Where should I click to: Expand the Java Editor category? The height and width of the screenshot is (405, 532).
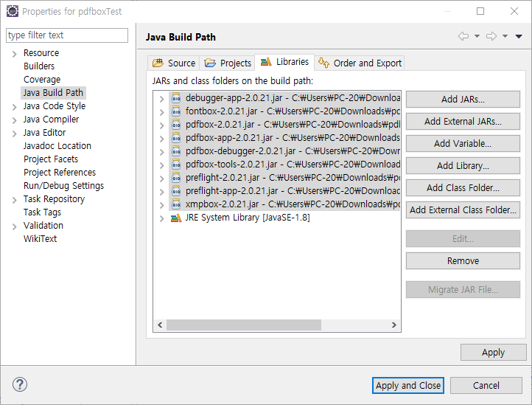14,134
